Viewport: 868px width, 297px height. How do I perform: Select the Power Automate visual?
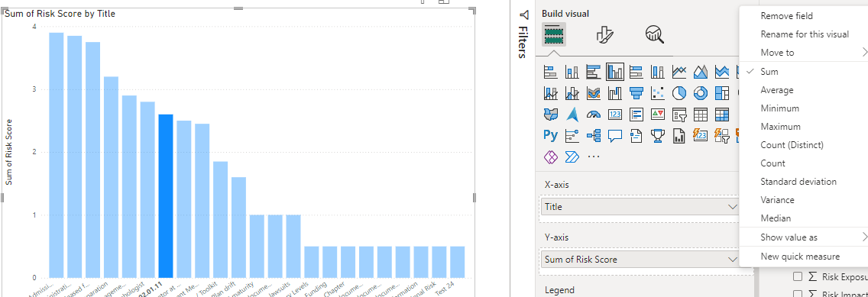coord(572,157)
